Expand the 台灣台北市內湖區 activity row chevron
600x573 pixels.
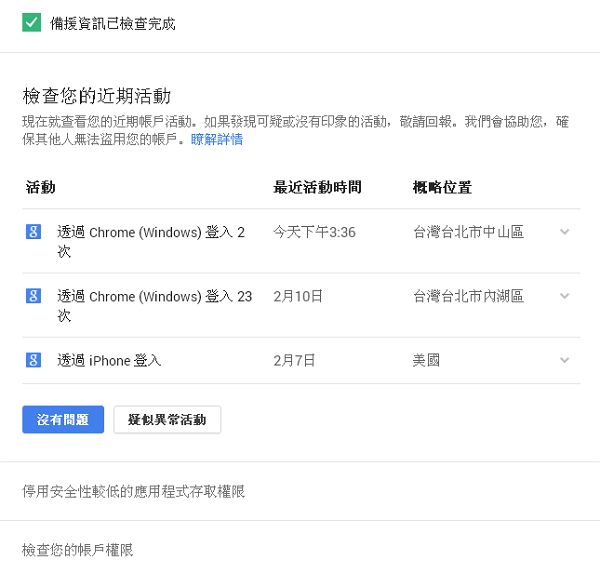(x=564, y=296)
